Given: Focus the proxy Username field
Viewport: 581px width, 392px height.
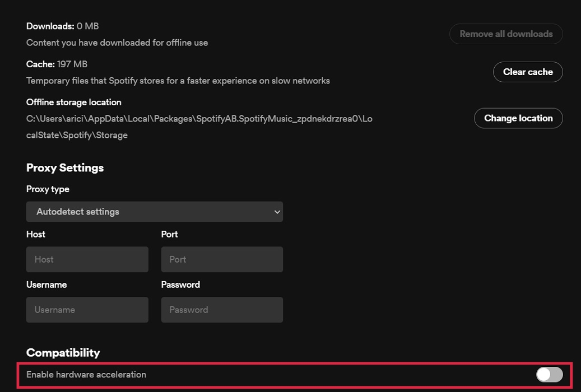Looking at the screenshot, I should click(87, 310).
